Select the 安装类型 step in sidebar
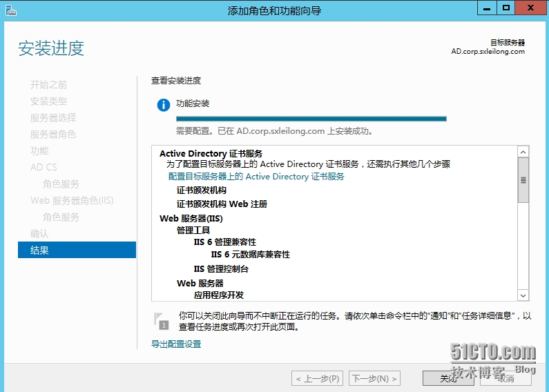549x392 pixels. 48,101
